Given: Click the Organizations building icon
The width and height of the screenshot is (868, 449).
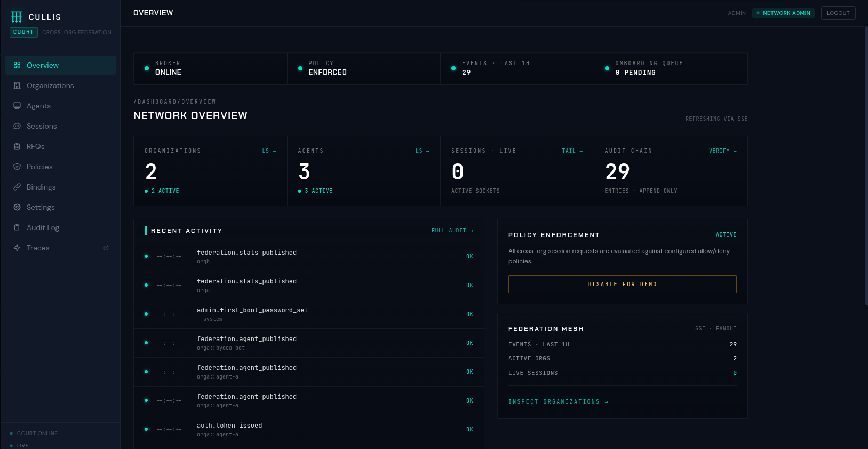Looking at the screenshot, I should (x=17, y=85).
